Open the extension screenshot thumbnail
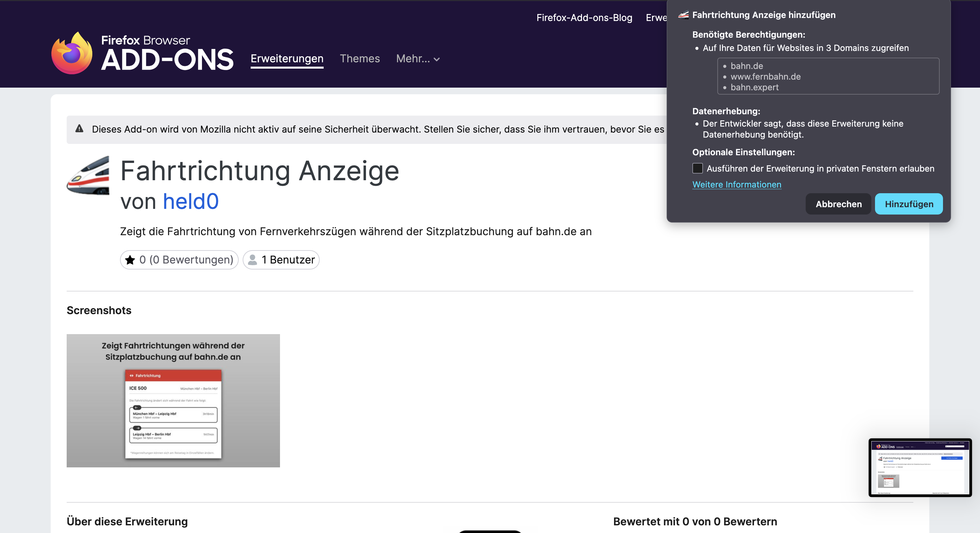The height and width of the screenshot is (533, 980). tap(173, 401)
